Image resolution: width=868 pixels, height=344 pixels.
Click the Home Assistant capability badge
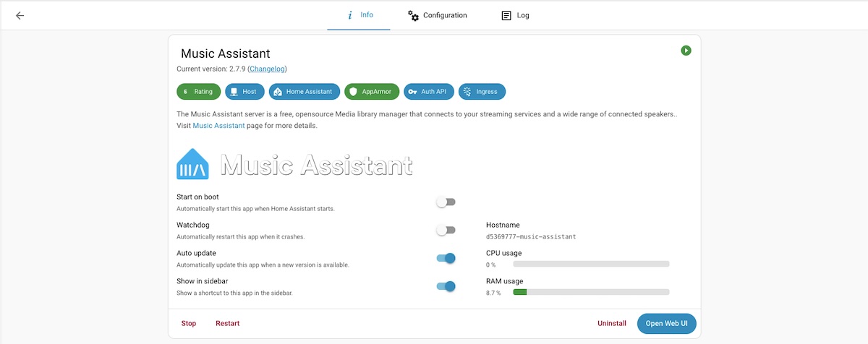[304, 92]
